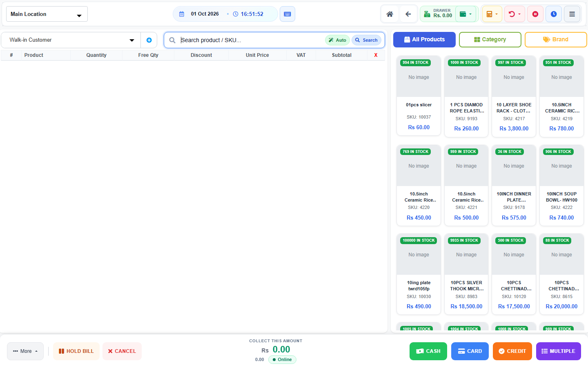Click the home icon button
Screen dimensions: 588x368
click(x=390, y=14)
